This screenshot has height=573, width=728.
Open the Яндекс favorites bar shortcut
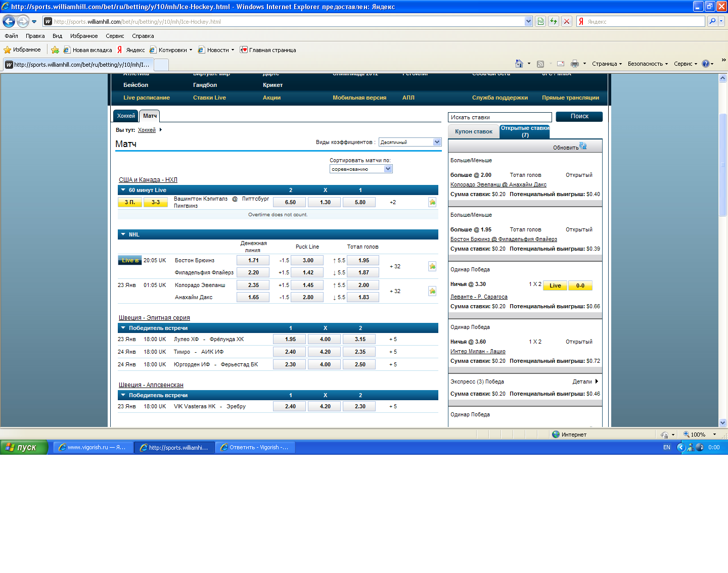(x=131, y=50)
